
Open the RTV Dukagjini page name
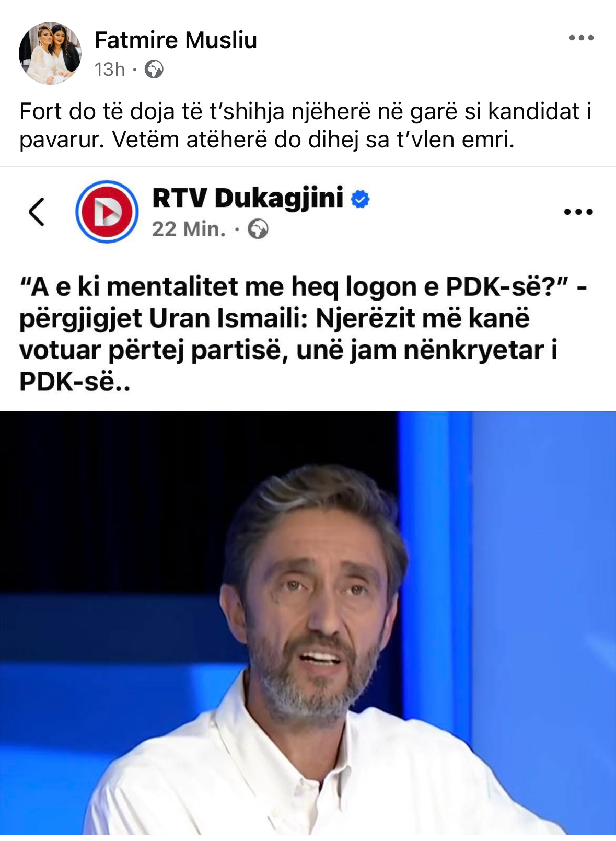[248, 198]
